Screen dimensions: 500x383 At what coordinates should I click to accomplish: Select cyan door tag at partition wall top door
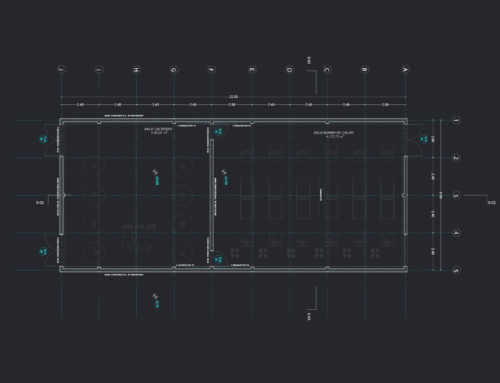pyautogui.click(x=218, y=131)
